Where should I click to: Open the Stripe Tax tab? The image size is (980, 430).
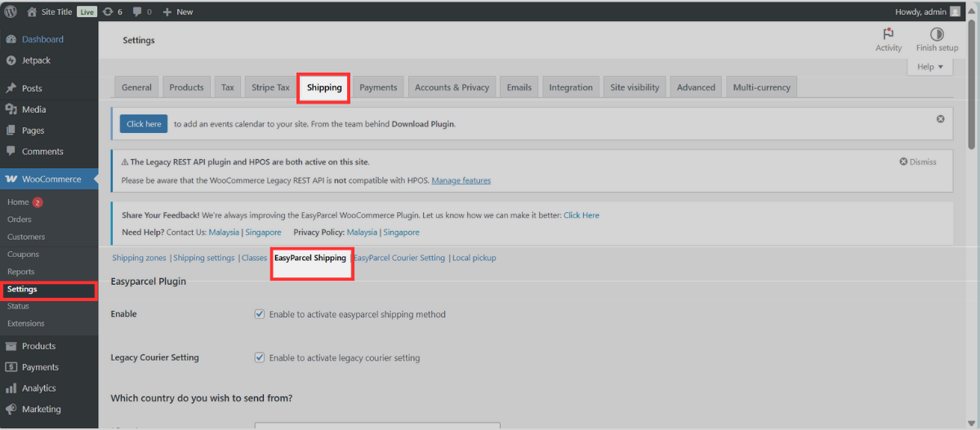[x=270, y=87]
